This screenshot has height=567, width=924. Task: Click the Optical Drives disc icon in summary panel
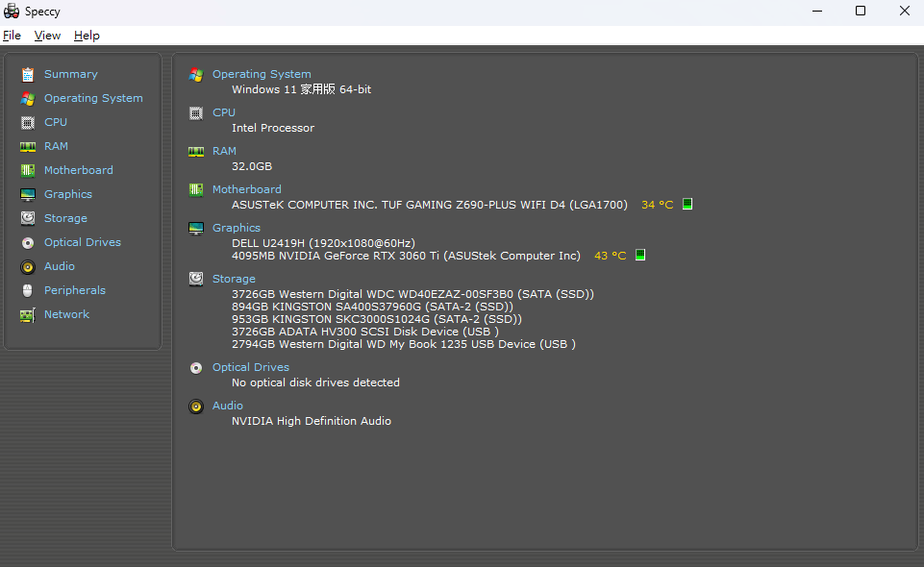[x=196, y=368]
